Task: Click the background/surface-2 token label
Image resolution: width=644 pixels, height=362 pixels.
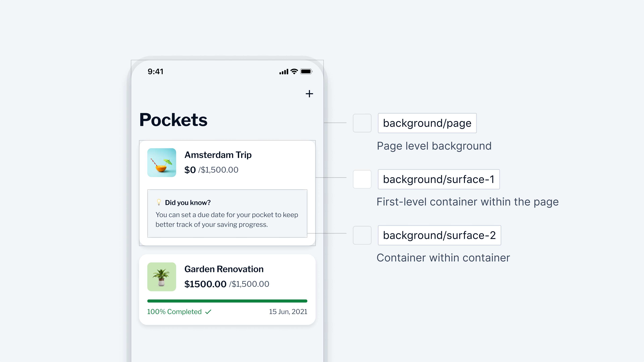Action: [x=439, y=235]
